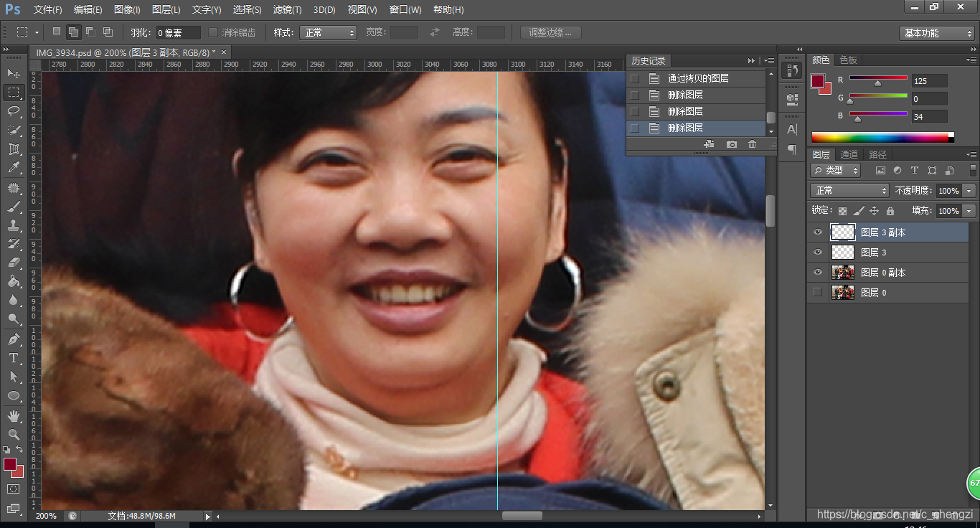Adjust the R red slider handle
The width and height of the screenshot is (980, 528).
click(x=877, y=83)
